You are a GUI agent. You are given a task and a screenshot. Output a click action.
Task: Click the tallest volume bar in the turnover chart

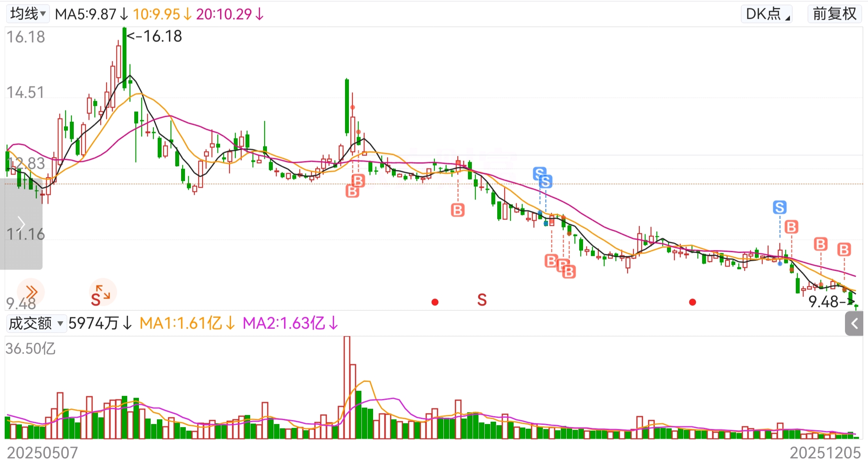[347, 387]
